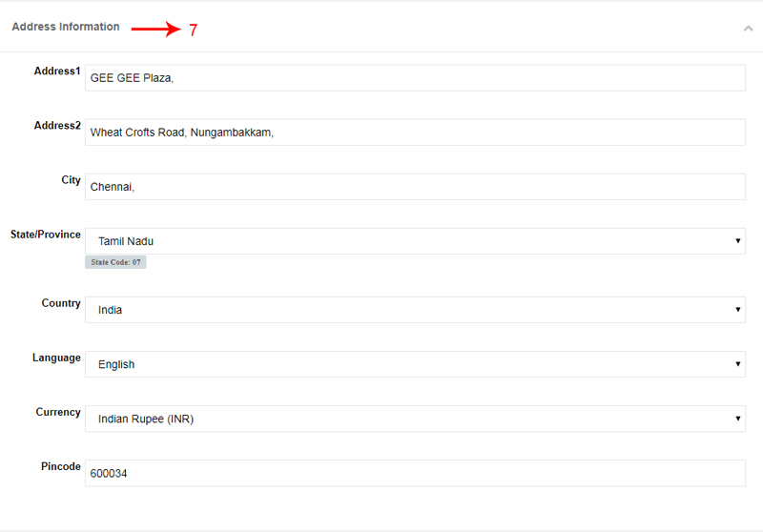Click the Address1 label
Viewport: 763px width, 532px height.
point(57,71)
